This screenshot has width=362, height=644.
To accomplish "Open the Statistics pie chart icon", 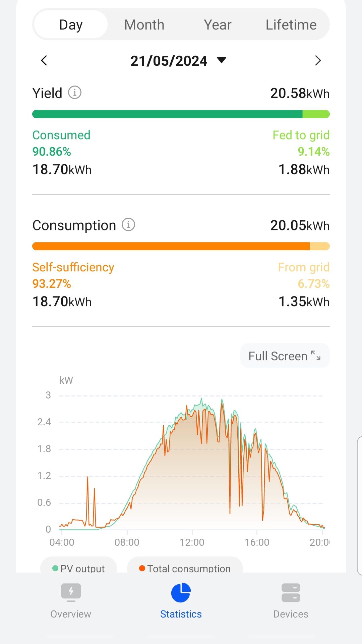I will tap(181, 593).
